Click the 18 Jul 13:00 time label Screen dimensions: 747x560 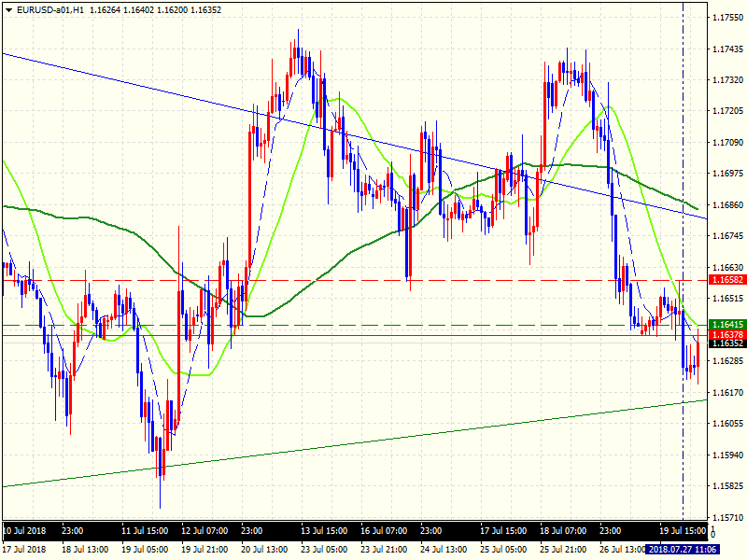point(85,550)
